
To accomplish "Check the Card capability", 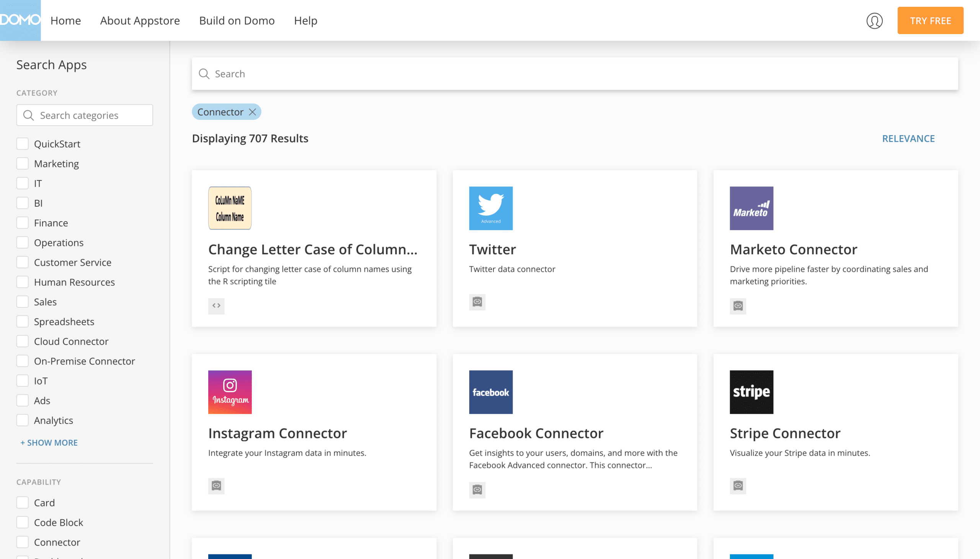I will point(22,503).
